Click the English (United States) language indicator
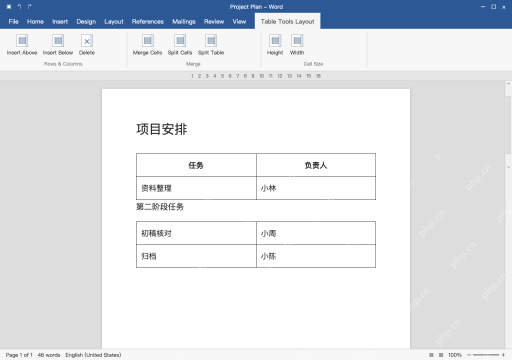The image size is (512, 360). 93,355
